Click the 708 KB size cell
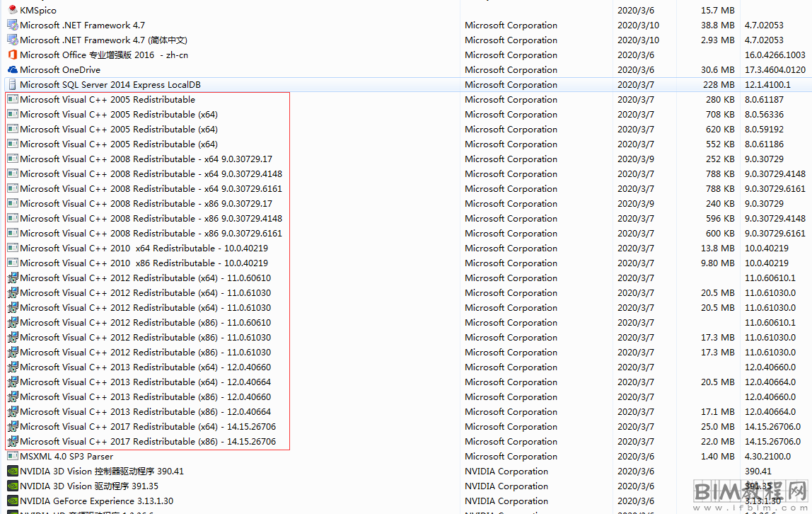 (x=720, y=115)
